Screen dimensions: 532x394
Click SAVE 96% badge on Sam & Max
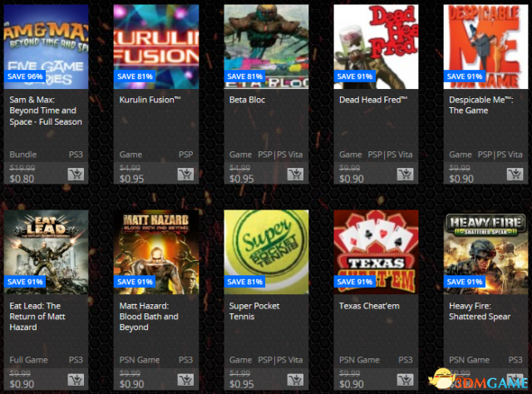click(25, 76)
